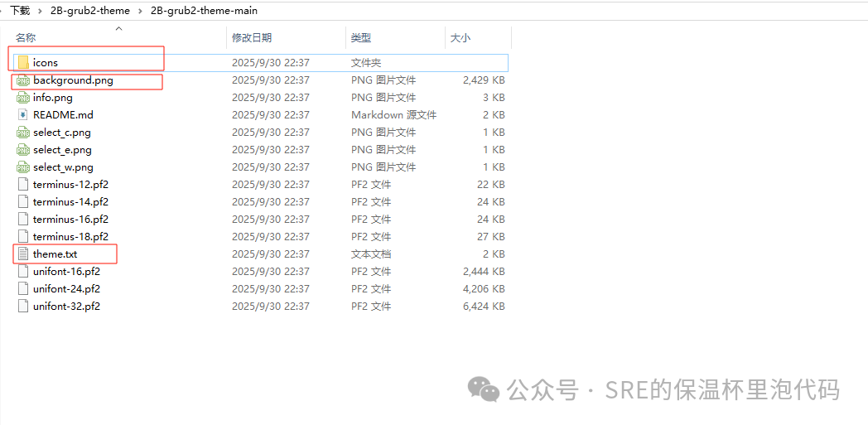Click the select_e.png file icon
Screen dimensions: 868x425
click(x=22, y=150)
